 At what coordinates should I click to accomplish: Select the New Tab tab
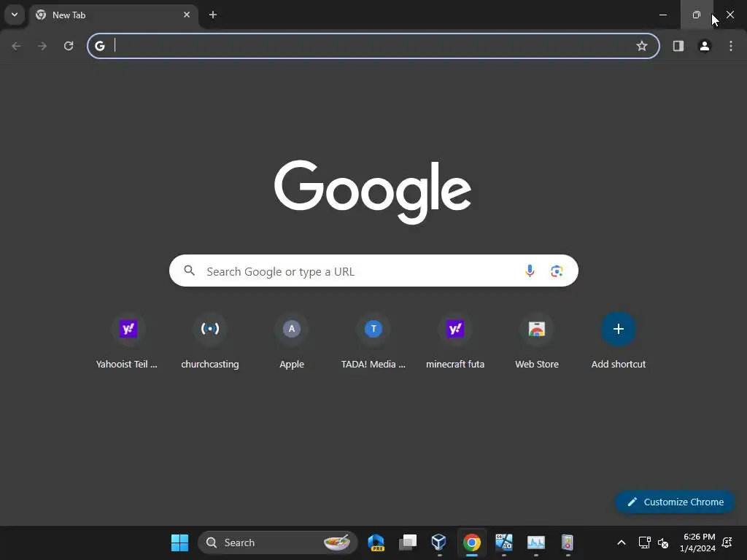click(x=113, y=15)
